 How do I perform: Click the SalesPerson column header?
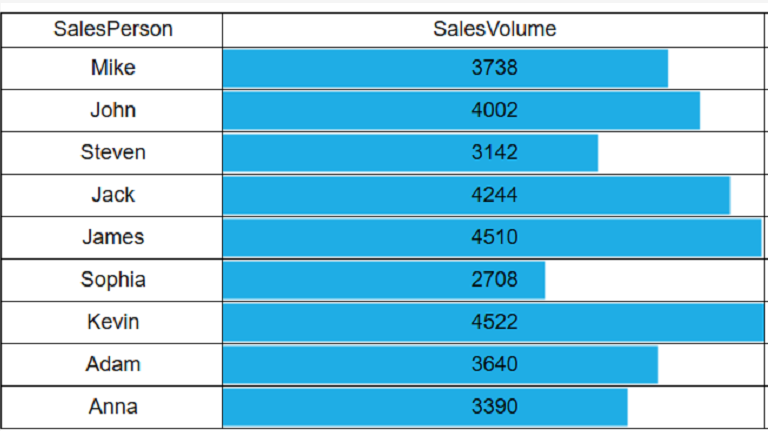tap(112, 29)
